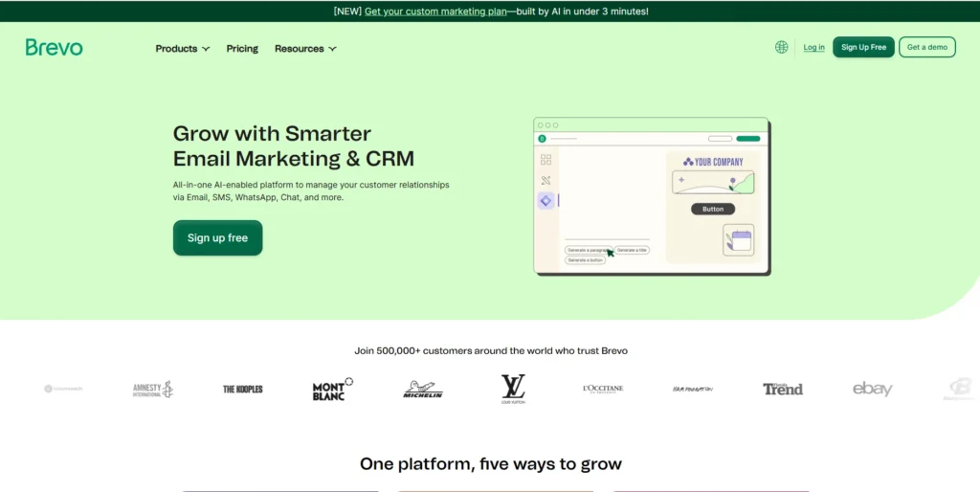Screen dimensions: 980x492
Task: Click the landscape image in email preview
Action: (713, 183)
